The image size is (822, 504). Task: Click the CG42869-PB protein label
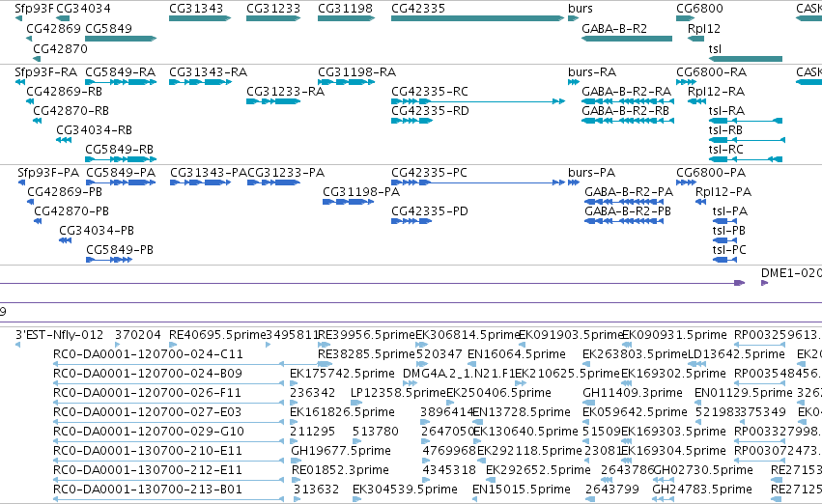[65, 192]
